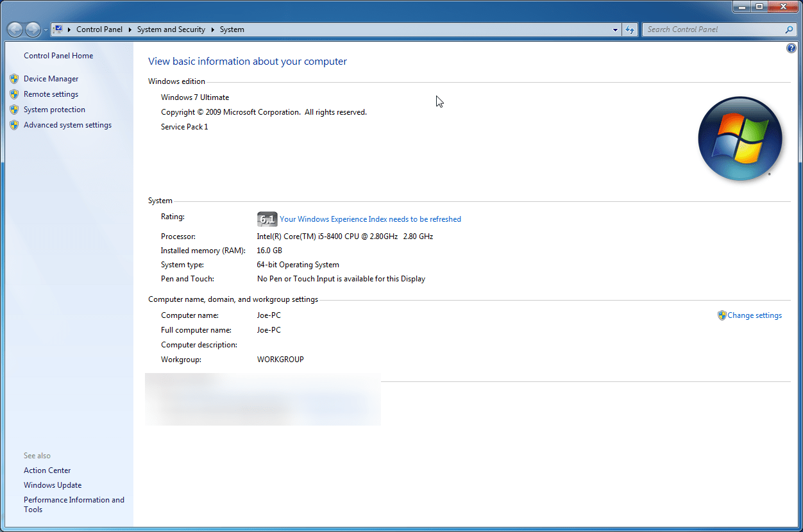Click the 64-bit Operating System value
The image size is (803, 532).
(x=298, y=265)
